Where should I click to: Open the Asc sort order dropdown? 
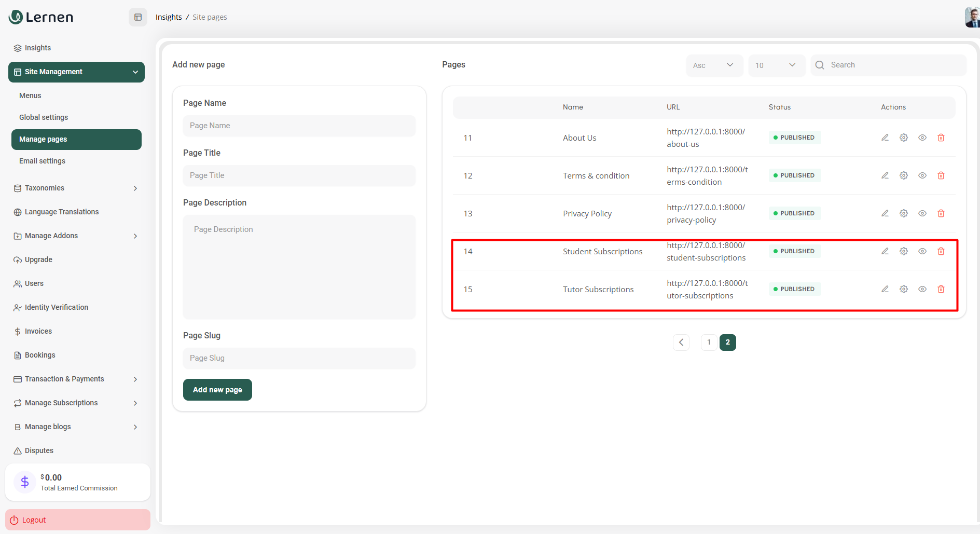(x=714, y=65)
